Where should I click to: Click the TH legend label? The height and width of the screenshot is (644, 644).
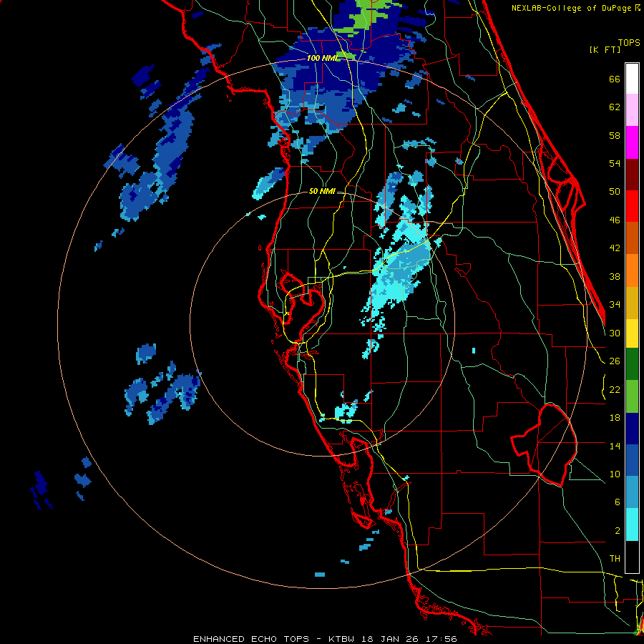click(x=615, y=559)
